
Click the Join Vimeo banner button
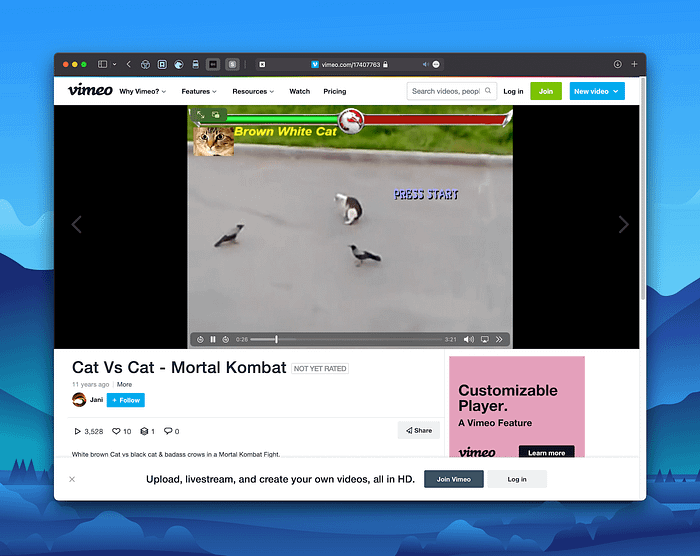[454, 479]
